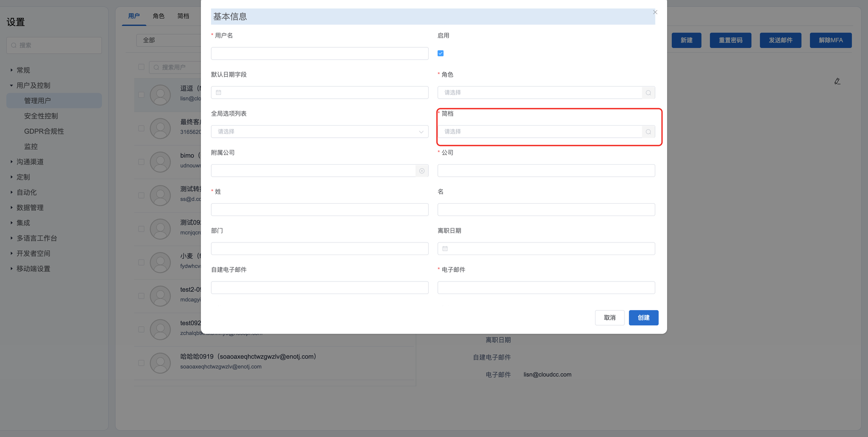Click the 创建 button
The height and width of the screenshot is (437, 868).
click(x=643, y=318)
